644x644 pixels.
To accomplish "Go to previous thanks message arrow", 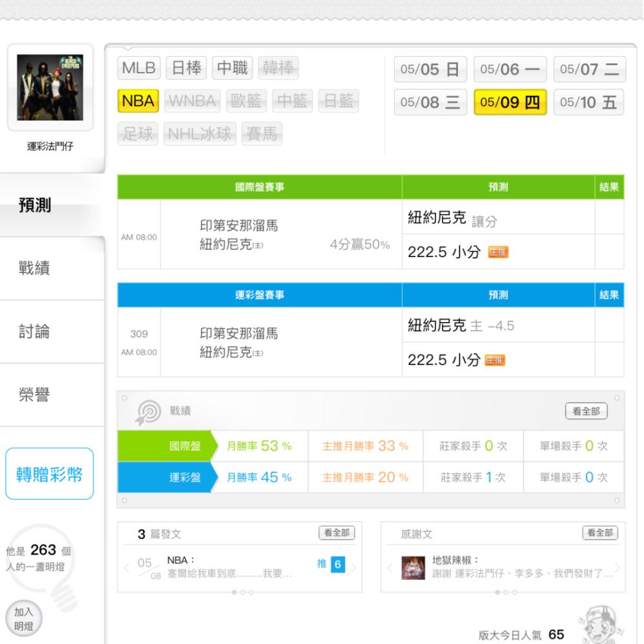I will 390,567.
